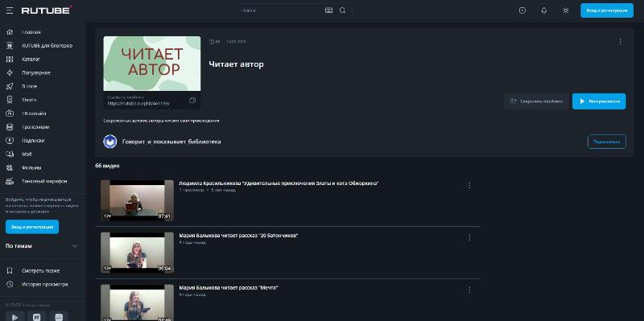Open the three-dot menu for the Красильникова video
This screenshot has width=644, height=321.
(469, 186)
